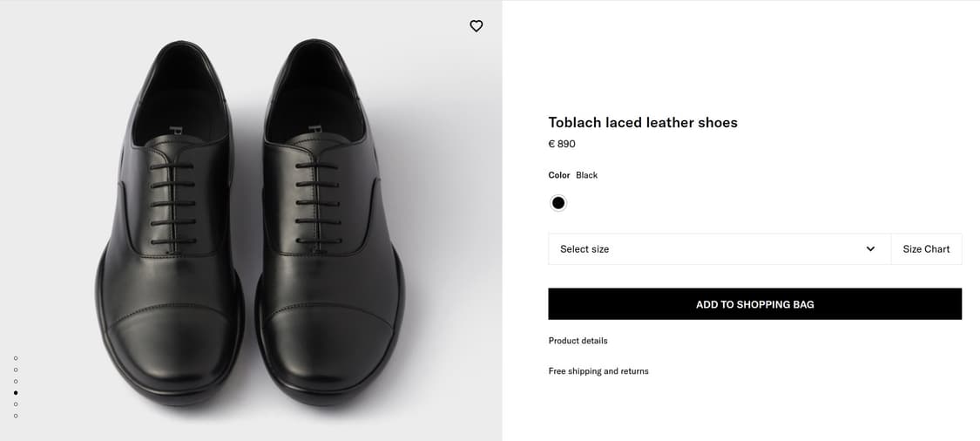This screenshot has height=441, width=980.
Task: Go to fifth image pagination dot
Action: [x=16, y=404]
